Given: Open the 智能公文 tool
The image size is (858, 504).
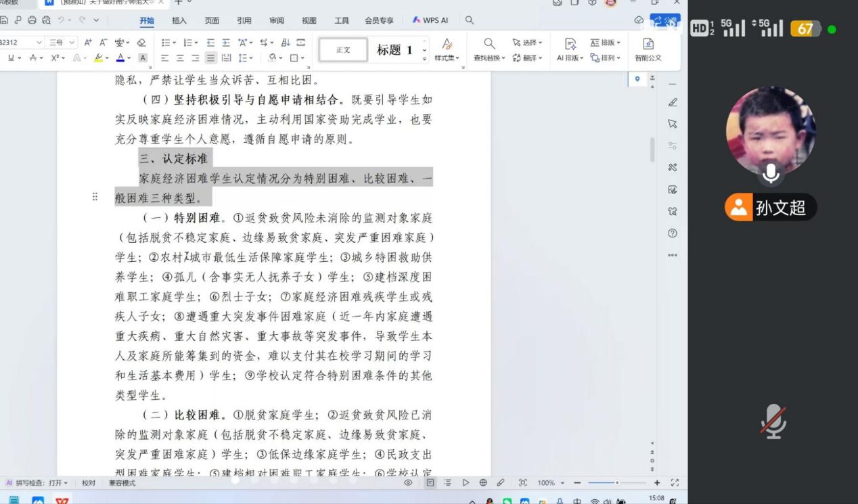Looking at the screenshot, I should (x=648, y=49).
